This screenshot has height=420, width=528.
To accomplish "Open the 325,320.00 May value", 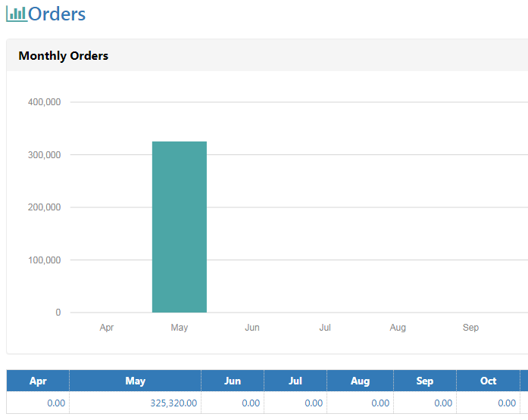I will click(173, 403).
